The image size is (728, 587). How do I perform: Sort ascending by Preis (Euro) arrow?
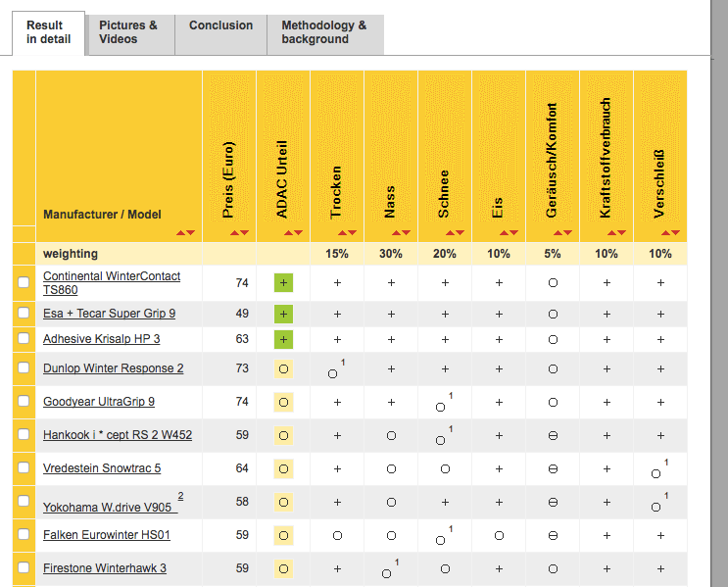[x=234, y=232]
